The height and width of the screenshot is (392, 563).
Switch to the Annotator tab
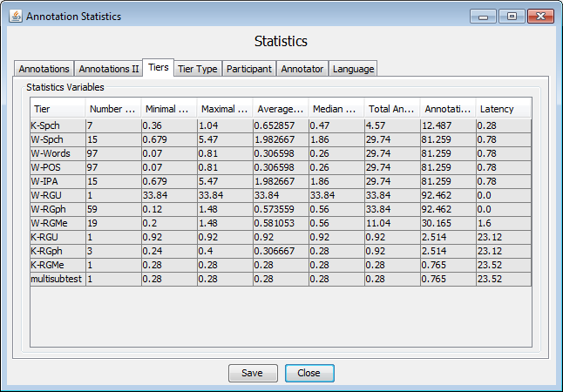point(302,69)
